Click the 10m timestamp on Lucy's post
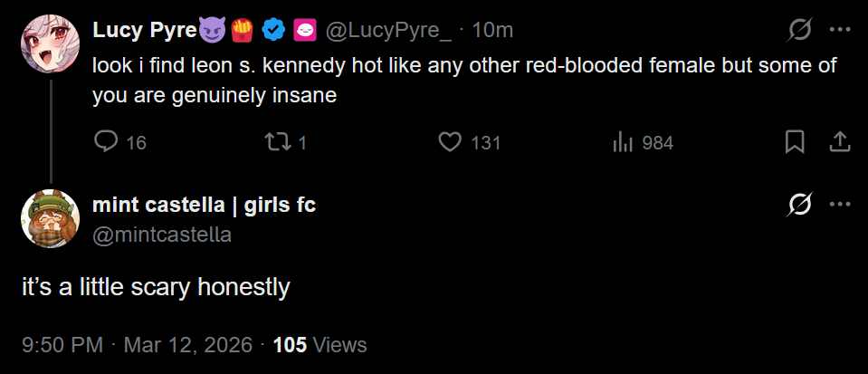 (x=492, y=31)
